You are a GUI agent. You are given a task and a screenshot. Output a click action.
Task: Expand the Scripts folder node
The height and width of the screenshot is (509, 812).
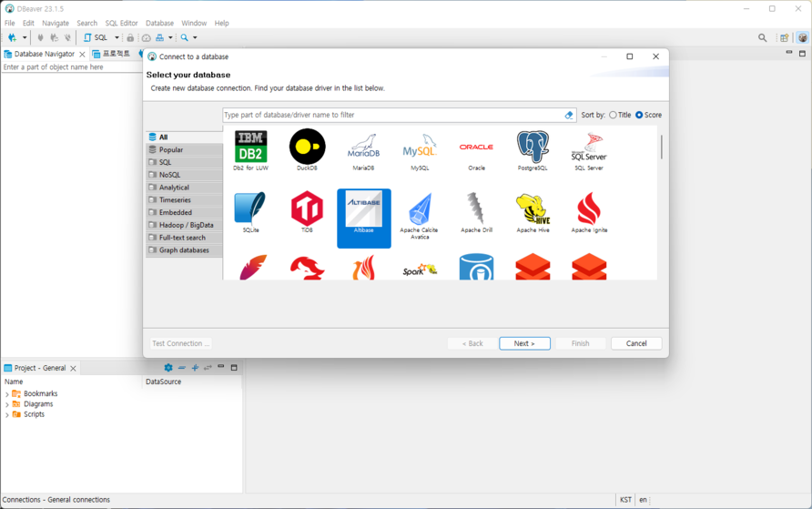click(x=7, y=414)
